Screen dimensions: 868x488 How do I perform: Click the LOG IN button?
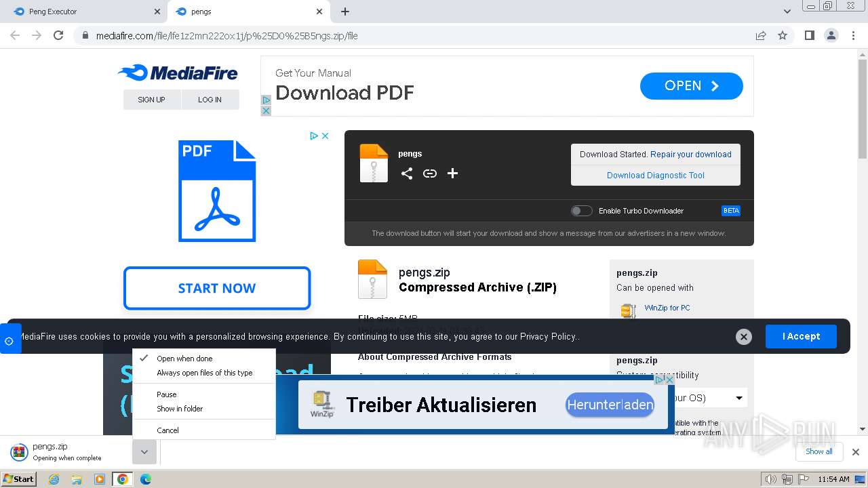210,100
